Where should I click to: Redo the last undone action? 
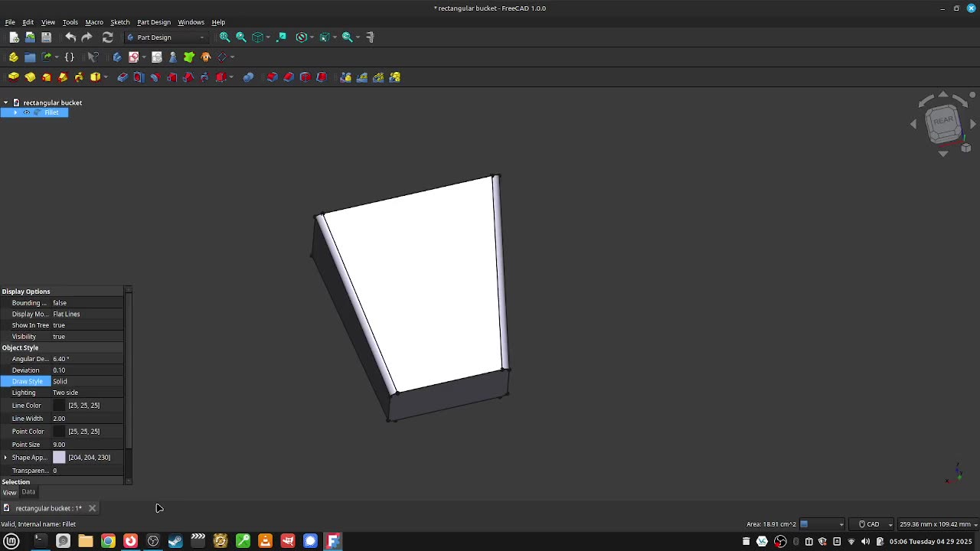pos(87,37)
